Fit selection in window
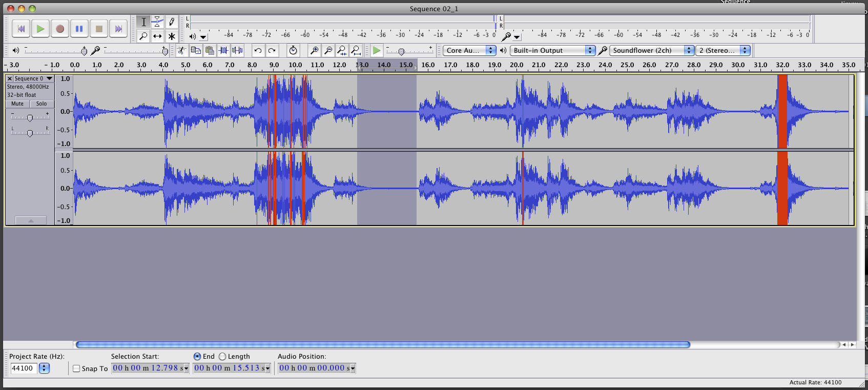Viewport: 868px width, 390px height. click(x=342, y=50)
